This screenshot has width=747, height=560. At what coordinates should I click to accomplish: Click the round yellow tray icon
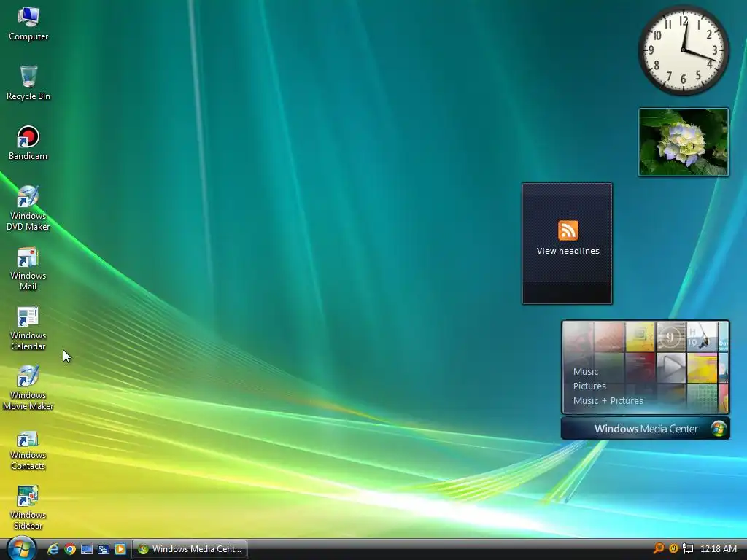(673, 548)
